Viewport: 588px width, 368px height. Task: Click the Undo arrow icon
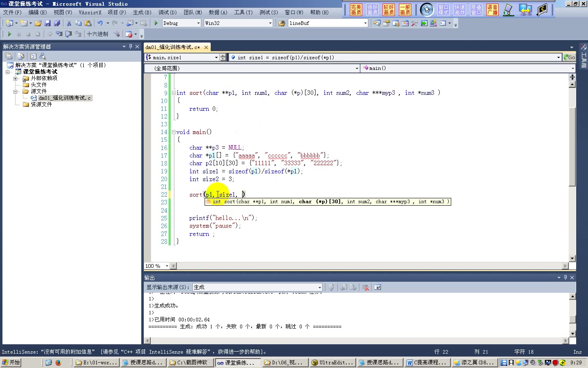(x=100, y=23)
